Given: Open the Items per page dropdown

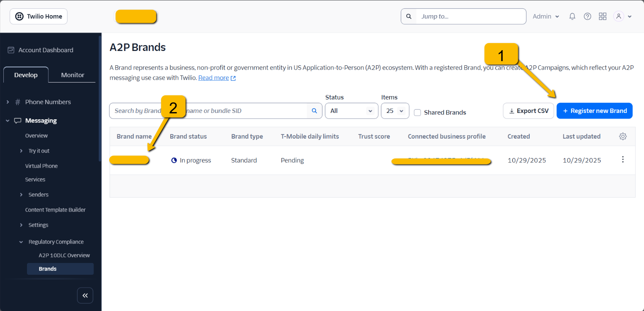Looking at the screenshot, I should (394, 110).
